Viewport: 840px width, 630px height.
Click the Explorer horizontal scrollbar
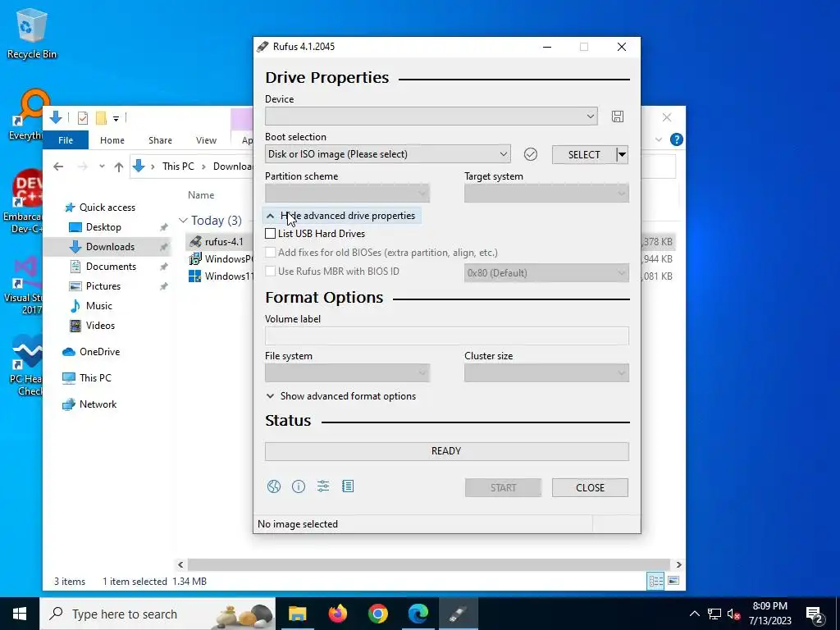(428, 564)
